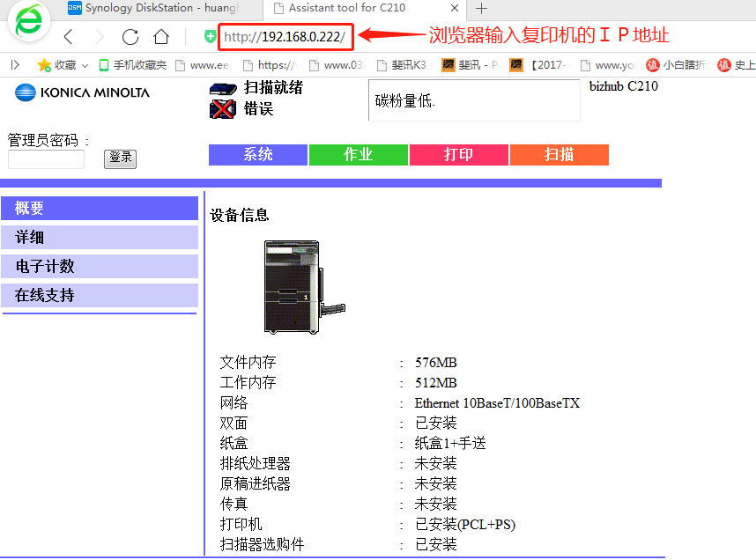Select the 打印 print tab
This screenshot has width=756, height=560.
[459, 155]
